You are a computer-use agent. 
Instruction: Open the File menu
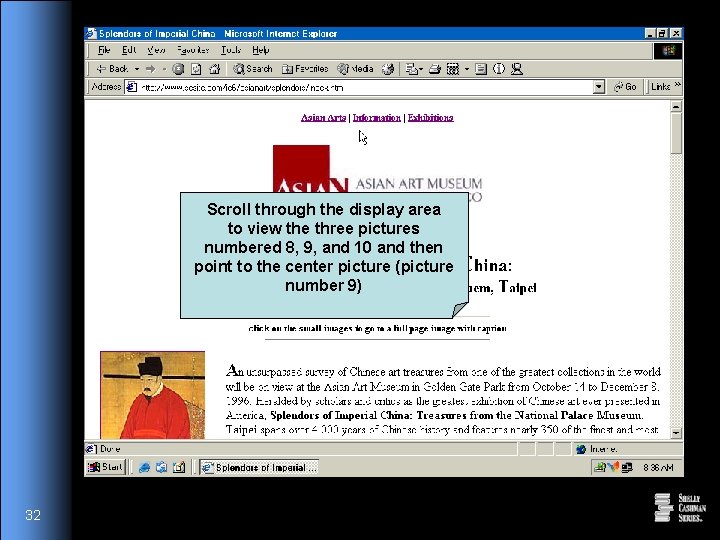(x=104, y=50)
